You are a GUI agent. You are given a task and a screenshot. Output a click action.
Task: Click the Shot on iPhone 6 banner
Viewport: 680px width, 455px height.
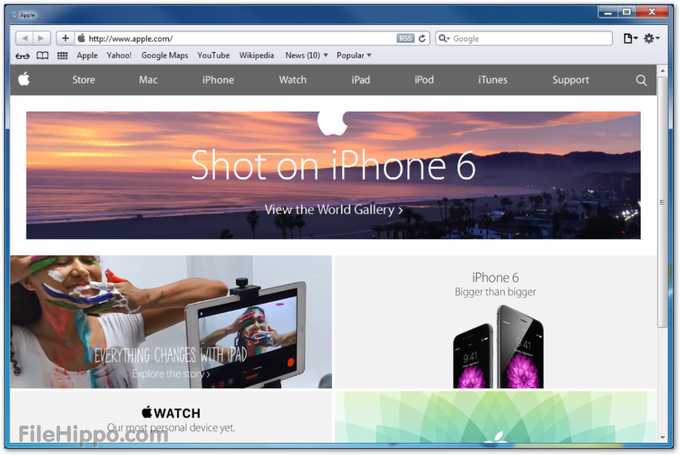[333, 175]
